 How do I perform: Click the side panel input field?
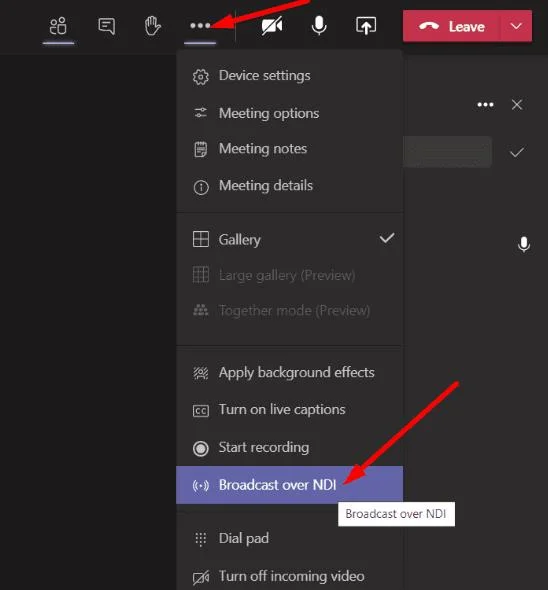point(447,152)
